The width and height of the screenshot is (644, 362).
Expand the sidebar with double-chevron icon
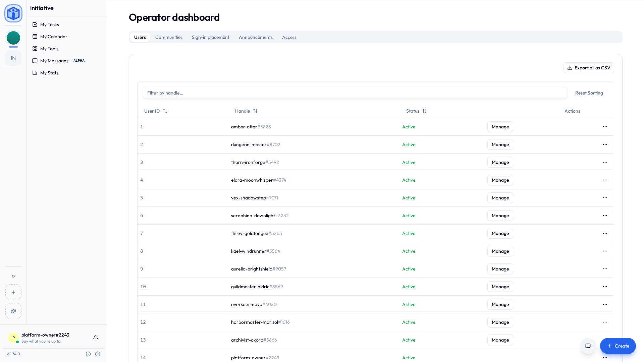[x=13, y=276]
